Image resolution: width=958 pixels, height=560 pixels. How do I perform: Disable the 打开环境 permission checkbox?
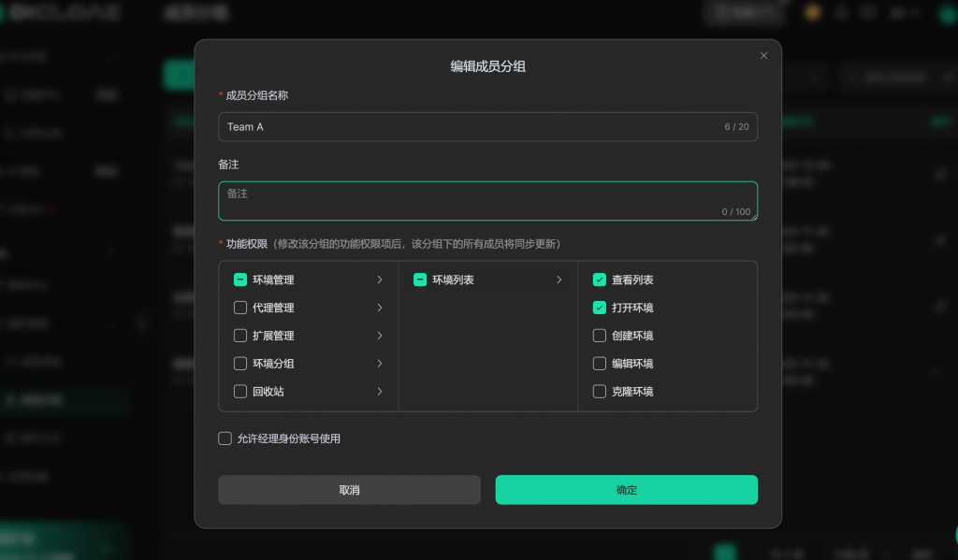point(600,308)
